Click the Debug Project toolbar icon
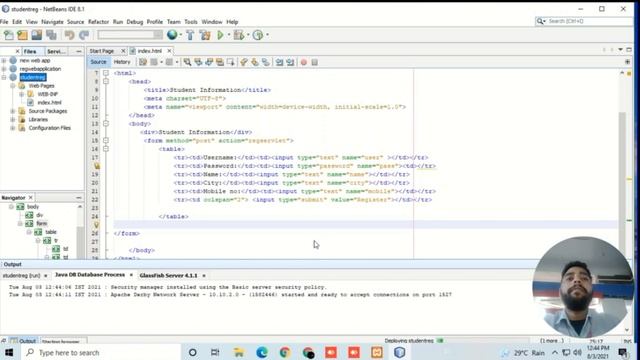 tap(239, 35)
